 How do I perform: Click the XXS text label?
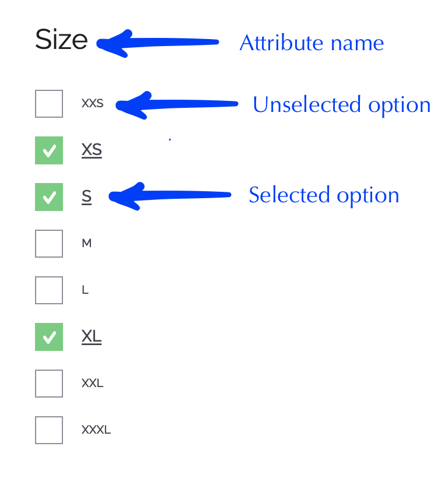[x=93, y=104]
